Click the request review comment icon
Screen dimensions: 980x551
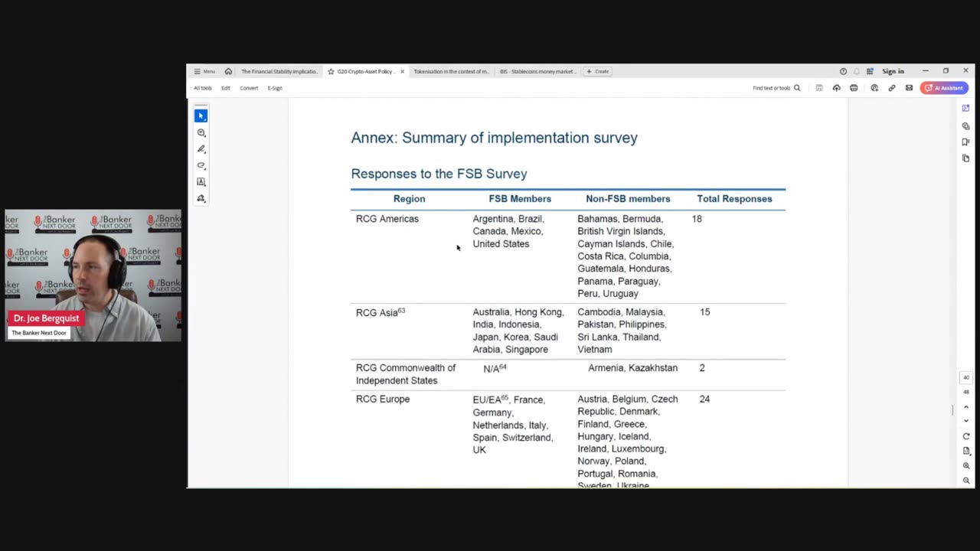click(874, 88)
